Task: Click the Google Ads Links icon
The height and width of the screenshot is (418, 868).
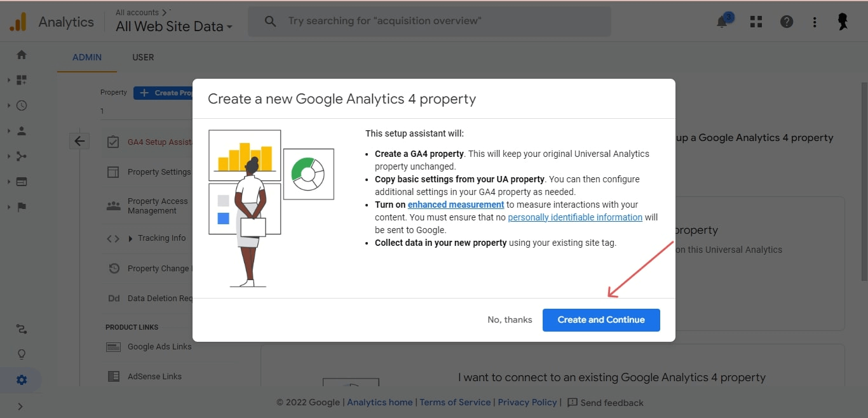Action: click(113, 347)
